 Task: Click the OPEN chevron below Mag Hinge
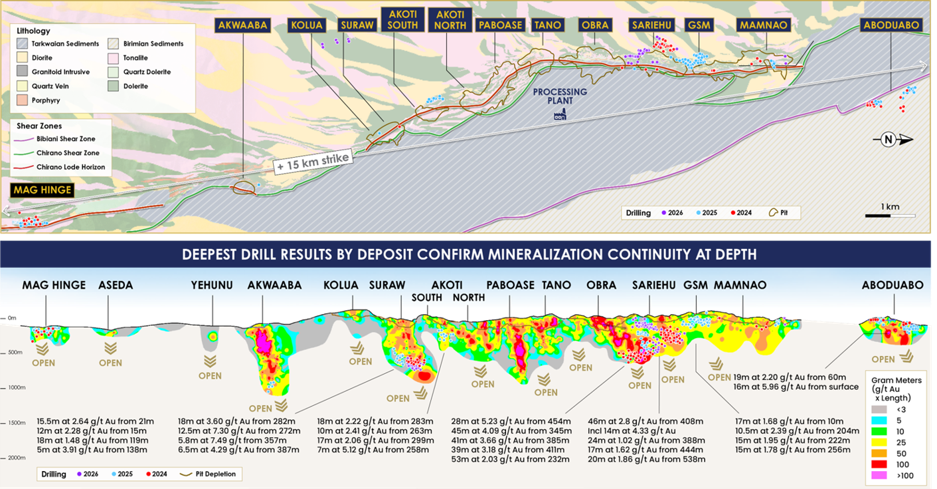coord(42,349)
